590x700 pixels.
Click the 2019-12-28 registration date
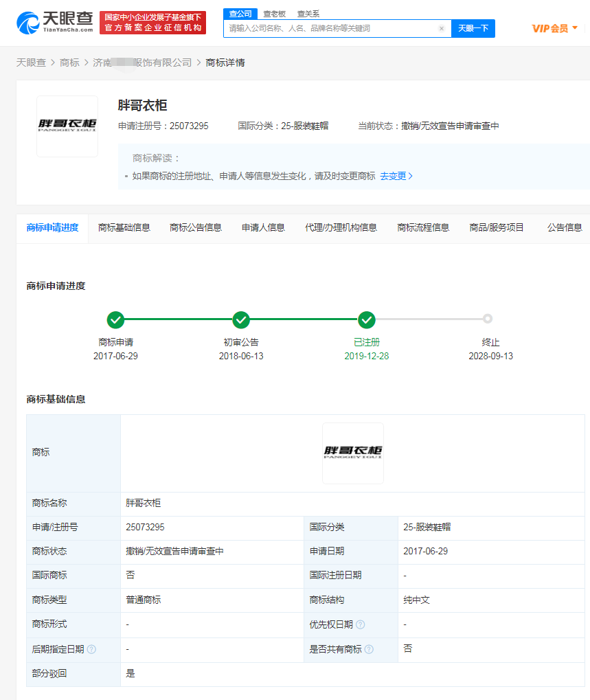[366, 356]
